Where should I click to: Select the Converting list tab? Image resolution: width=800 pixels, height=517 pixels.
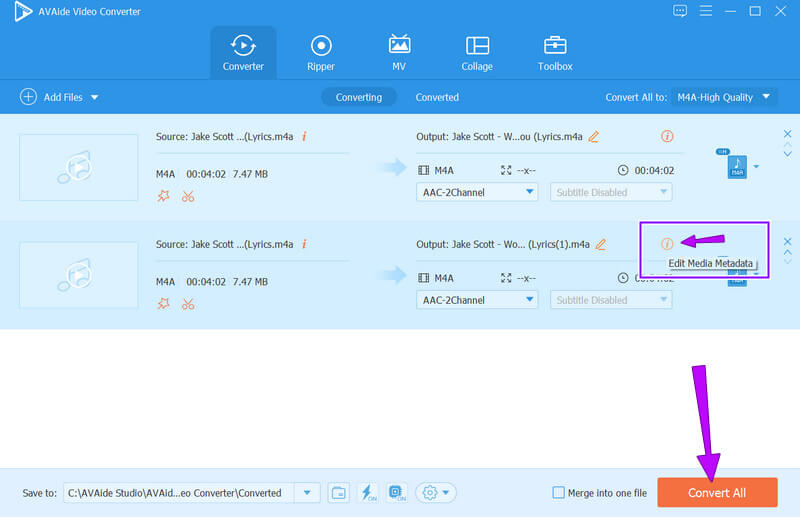[359, 97]
